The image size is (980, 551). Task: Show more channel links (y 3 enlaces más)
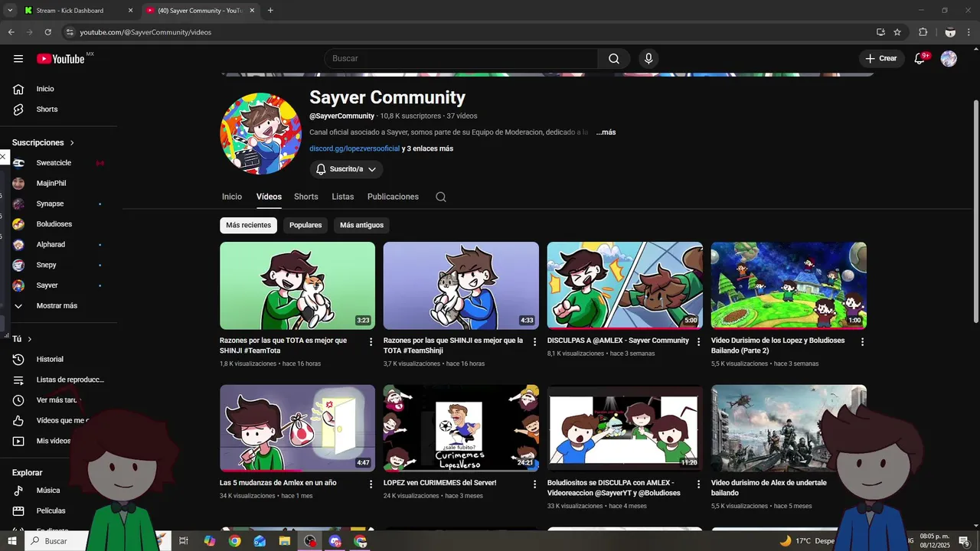pos(427,148)
